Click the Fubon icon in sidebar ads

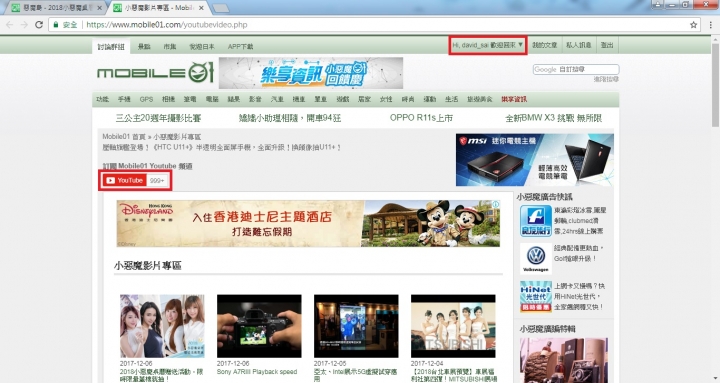coord(535,221)
